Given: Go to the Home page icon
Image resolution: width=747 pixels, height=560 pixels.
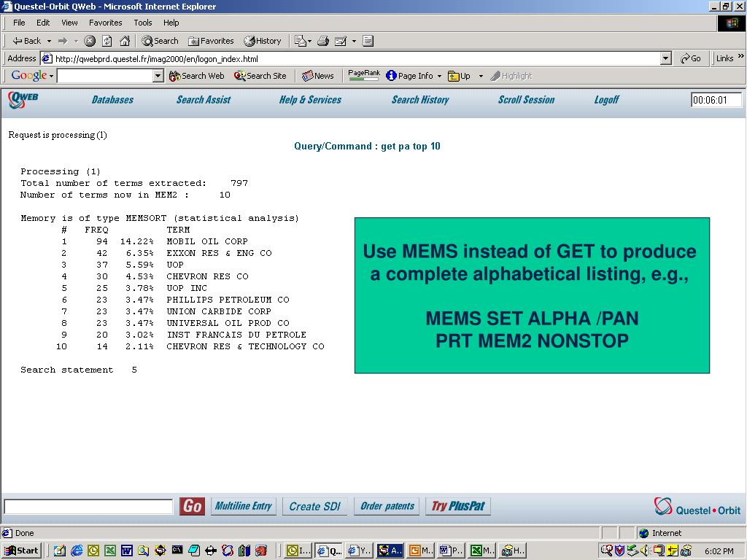Looking at the screenshot, I should point(125,41).
